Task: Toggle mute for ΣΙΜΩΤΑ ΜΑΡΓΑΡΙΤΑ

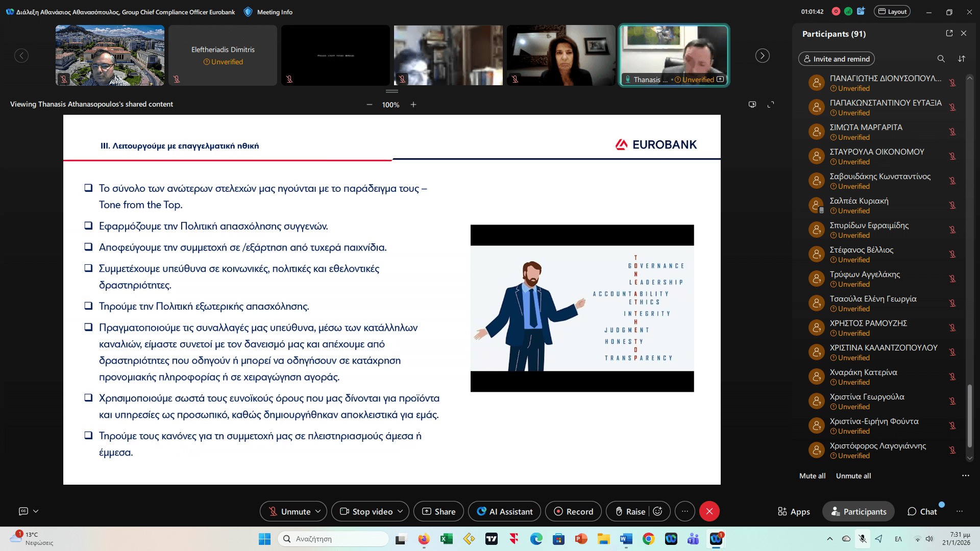Action: (x=952, y=132)
